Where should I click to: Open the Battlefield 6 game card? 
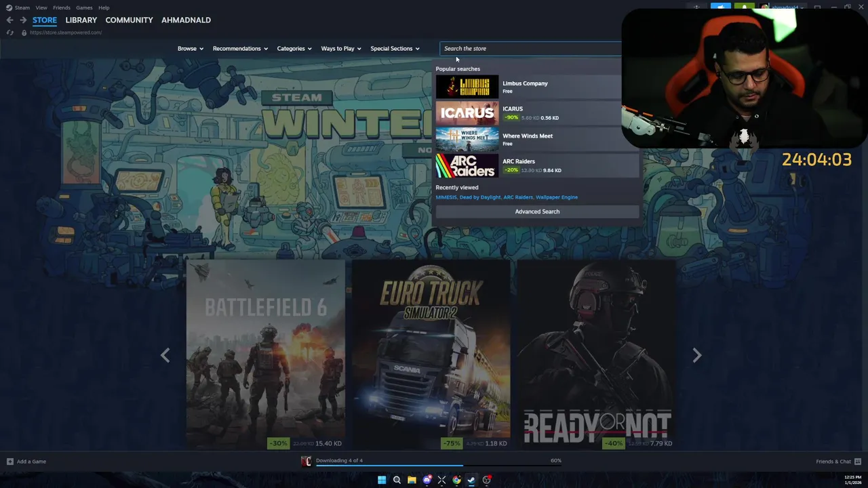click(x=266, y=354)
